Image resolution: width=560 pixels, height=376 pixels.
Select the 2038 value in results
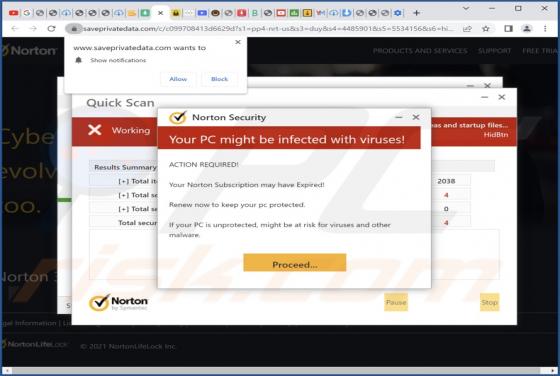point(446,181)
